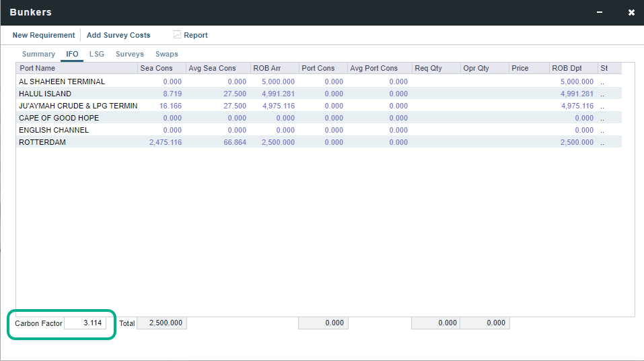Click the Report chart icon
Image resolution: width=644 pixels, height=361 pixels.
[177, 35]
